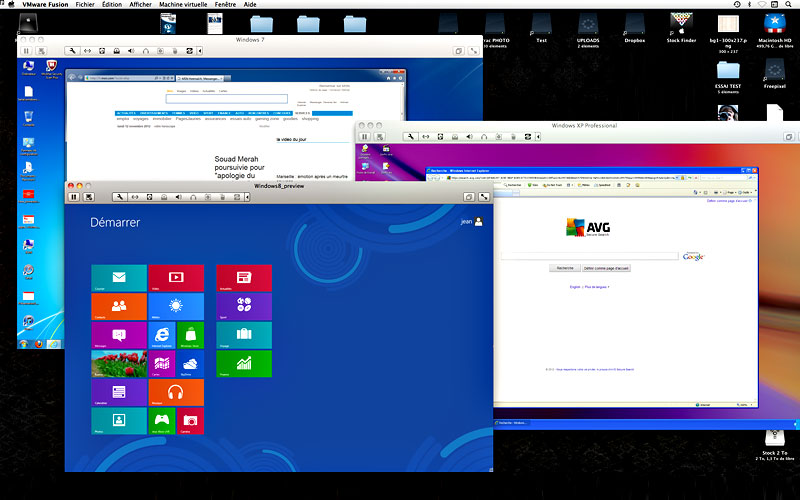Open the purple Messaging tile

pyautogui.click(x=119, y=335)
